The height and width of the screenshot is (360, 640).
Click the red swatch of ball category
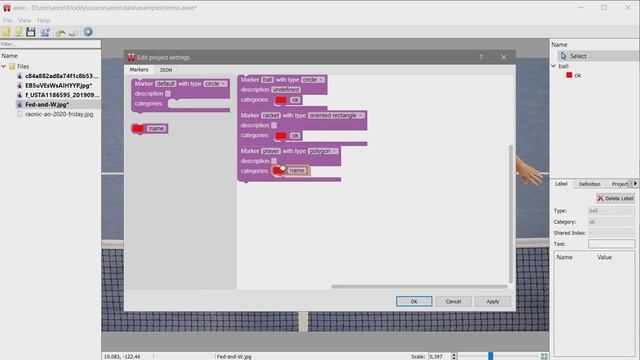(281, 100)
